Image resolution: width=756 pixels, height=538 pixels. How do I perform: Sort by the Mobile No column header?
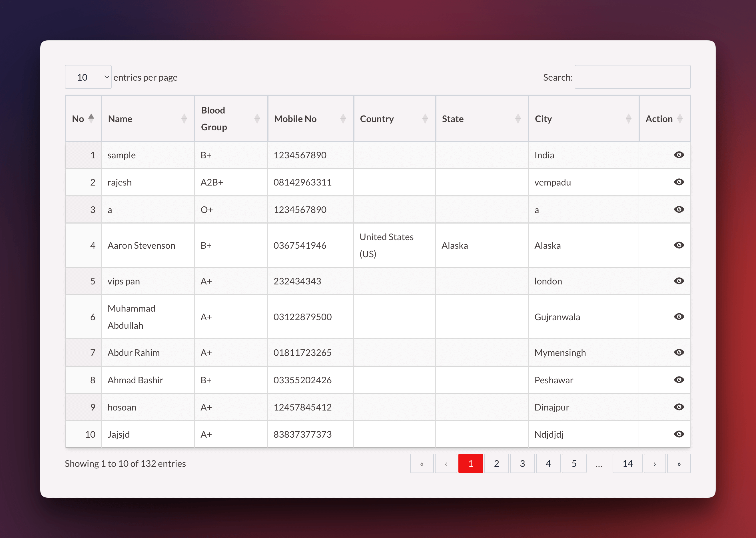310,119
